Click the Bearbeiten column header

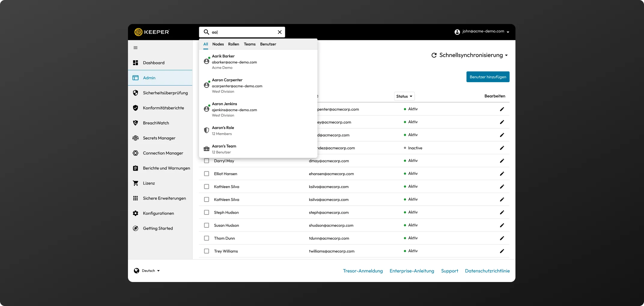tap(495, 96)
